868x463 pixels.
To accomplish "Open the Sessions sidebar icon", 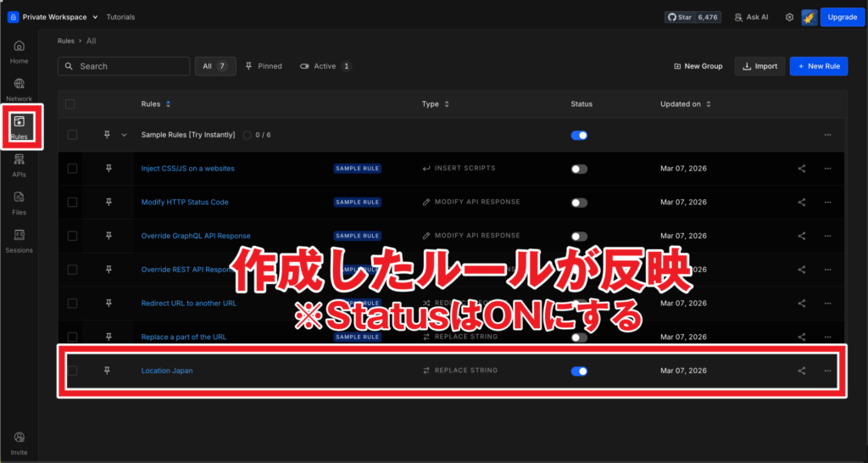I will point(19,239).
